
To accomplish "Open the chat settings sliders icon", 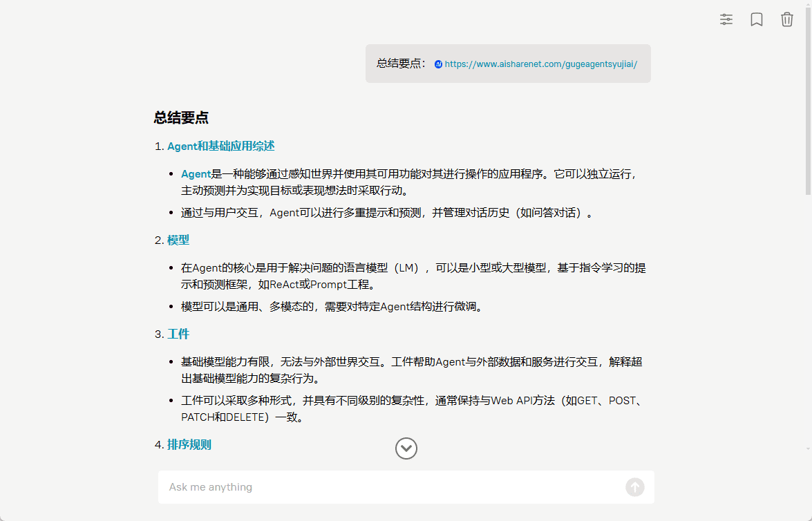I will [x=726, y=19].
